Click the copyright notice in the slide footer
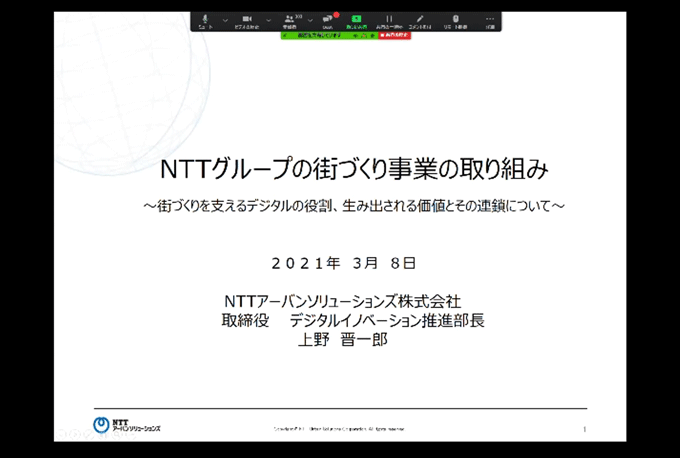The width and height of the screenshot is (680, 458). [x=339, y=429]
